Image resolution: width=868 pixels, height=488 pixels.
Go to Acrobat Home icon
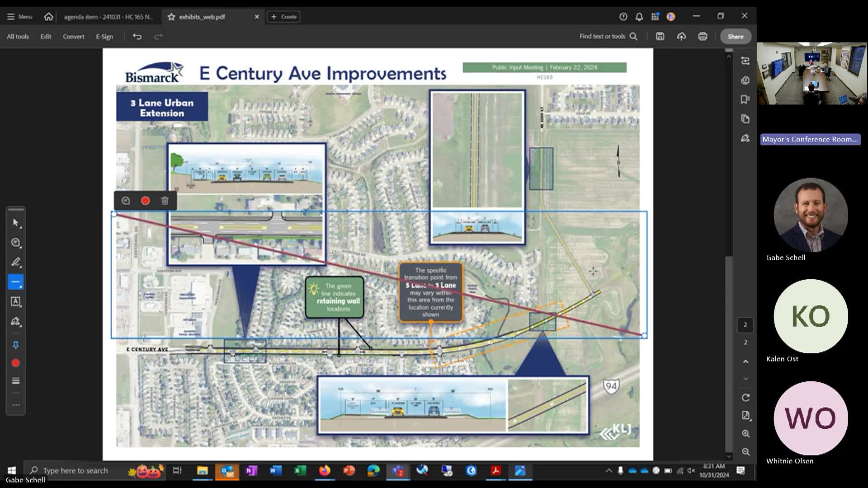[48, 17]
